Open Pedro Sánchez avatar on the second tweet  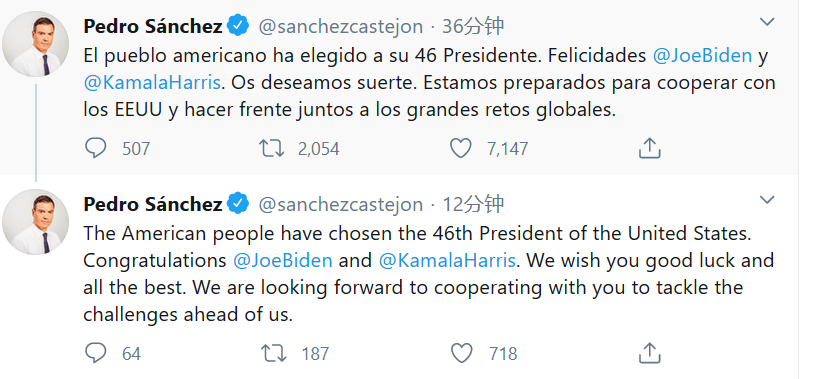(x=36, y=222)
